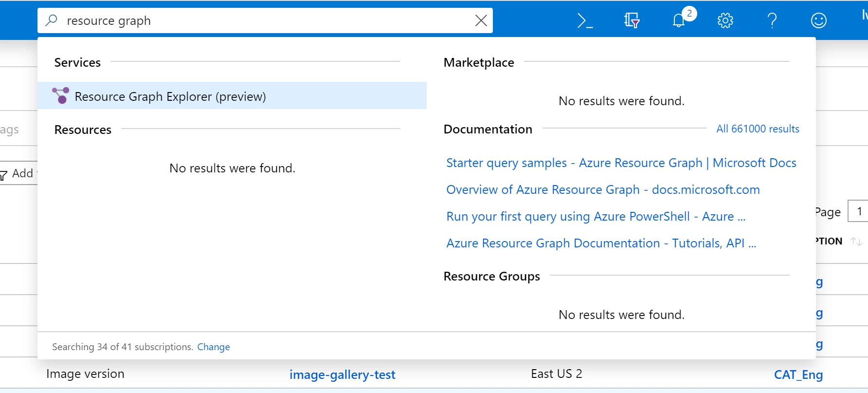Sort by the column arrows icon

(856, 241)
